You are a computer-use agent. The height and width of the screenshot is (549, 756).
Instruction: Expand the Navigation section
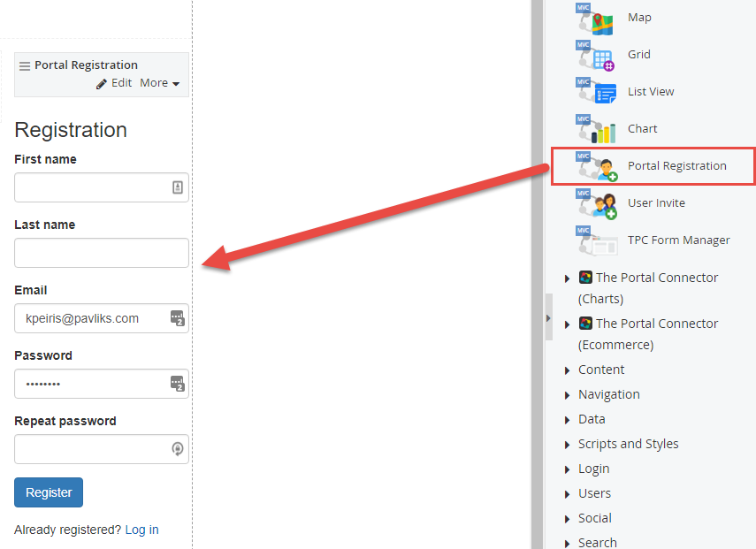[x=567, y=395]
